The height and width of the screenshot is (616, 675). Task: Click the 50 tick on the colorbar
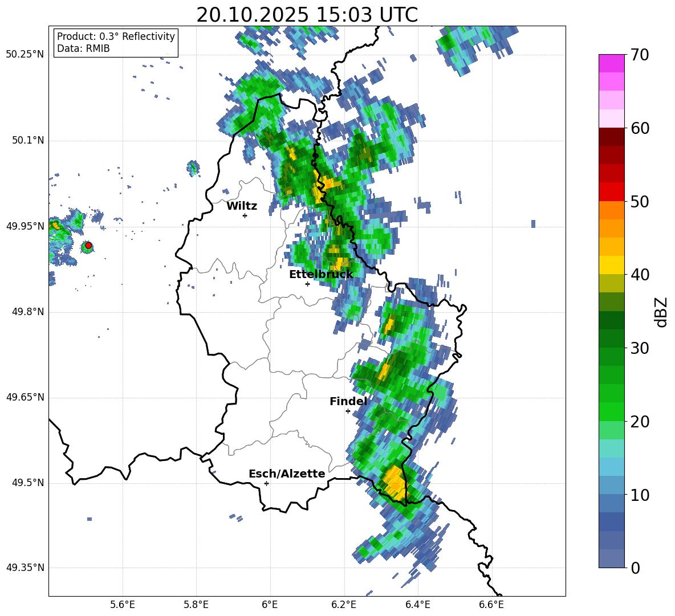click(640, 202)
